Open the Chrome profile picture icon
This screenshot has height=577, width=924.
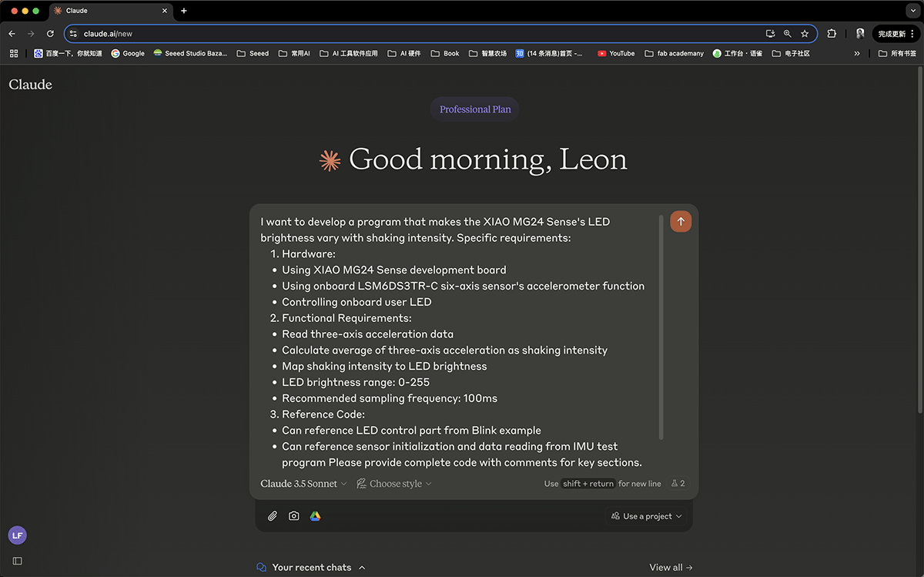click(x=860, y=34)
